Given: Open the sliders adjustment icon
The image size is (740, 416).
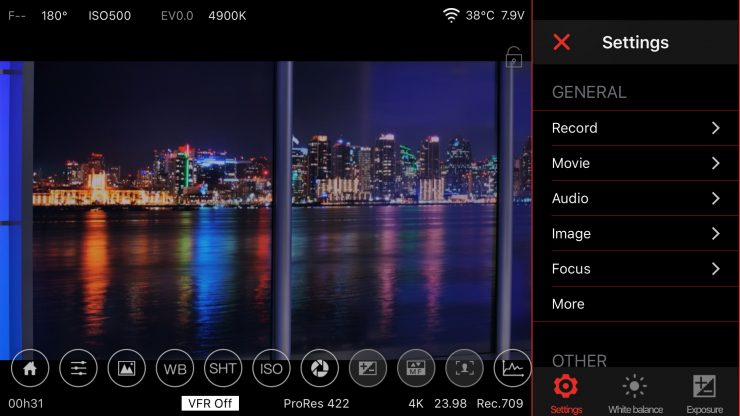Looking at the screenshot, I should click(x=78, y=369).
